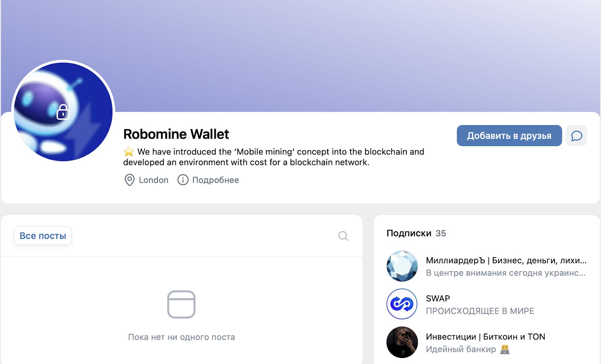Open the SWAP community logo icon
The image size is (601, 364).
[x=402, y=304]
